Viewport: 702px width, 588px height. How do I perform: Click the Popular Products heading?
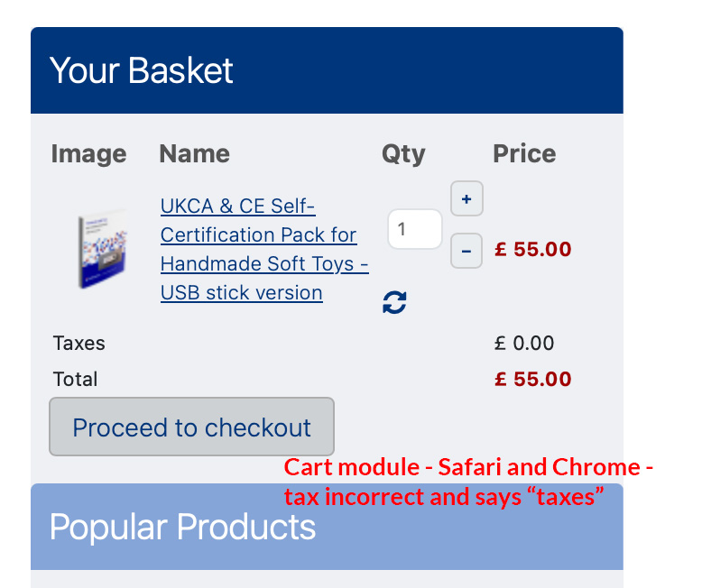(x=182, y=527)
